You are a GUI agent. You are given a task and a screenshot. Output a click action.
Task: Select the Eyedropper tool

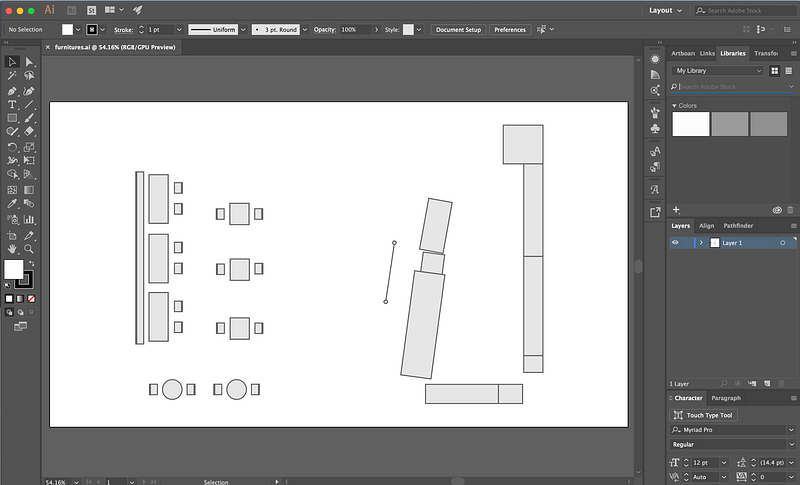[12, 203]
